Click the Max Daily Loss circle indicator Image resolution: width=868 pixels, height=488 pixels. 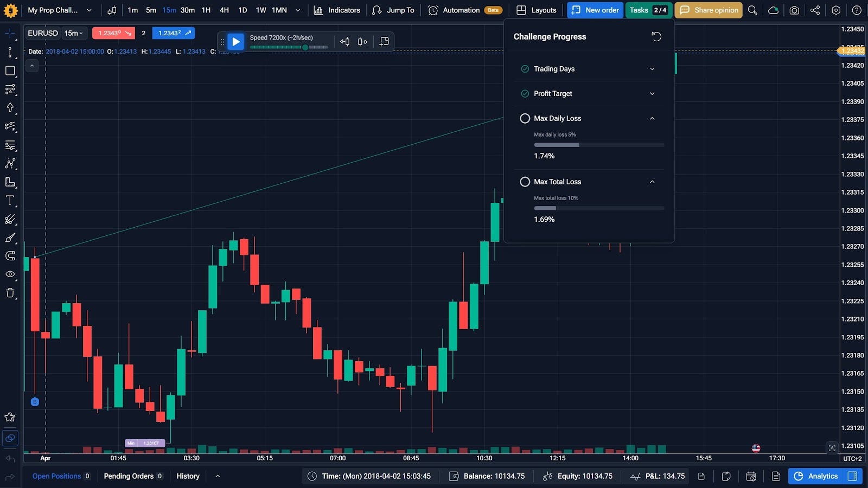(x=525, y=118)
